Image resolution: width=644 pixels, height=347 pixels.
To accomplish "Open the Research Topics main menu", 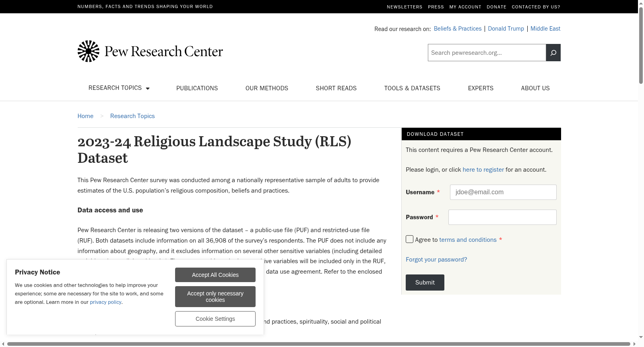I will pos(115,88).
